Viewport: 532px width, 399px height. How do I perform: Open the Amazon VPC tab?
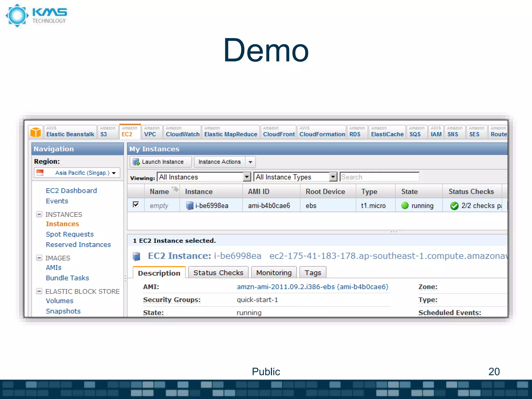click(152, 132)
